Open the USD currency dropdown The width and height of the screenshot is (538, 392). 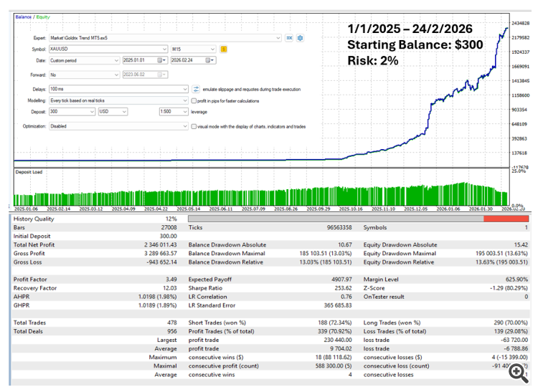click(x=123, y=112)
